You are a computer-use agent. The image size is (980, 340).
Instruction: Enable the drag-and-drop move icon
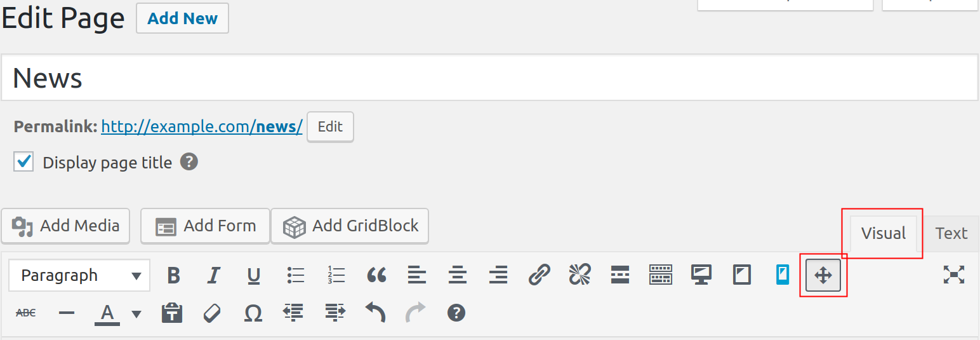coord(823,275)
